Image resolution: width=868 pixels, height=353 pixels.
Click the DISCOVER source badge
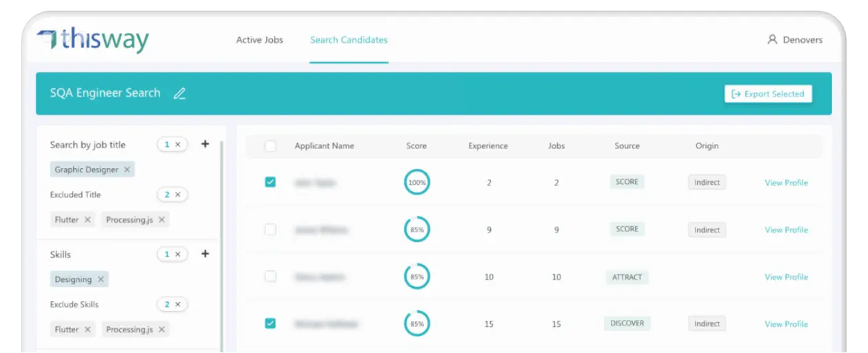pos(627,323)
